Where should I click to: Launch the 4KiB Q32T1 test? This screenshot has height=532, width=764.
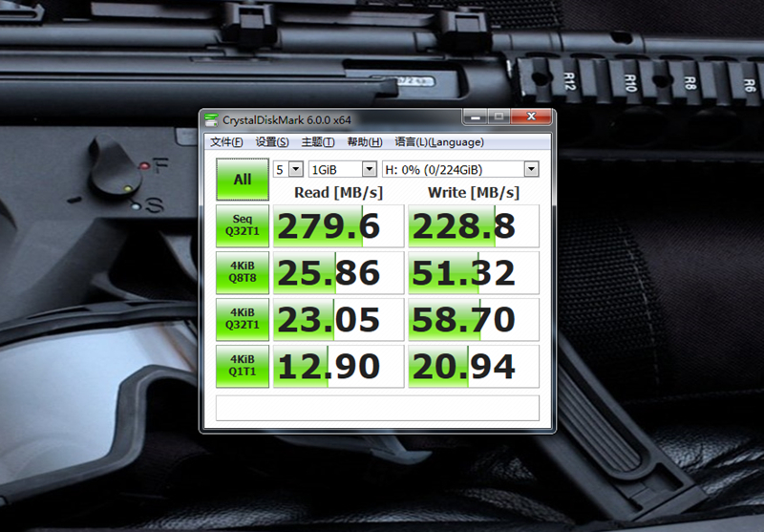coord(243,319)
